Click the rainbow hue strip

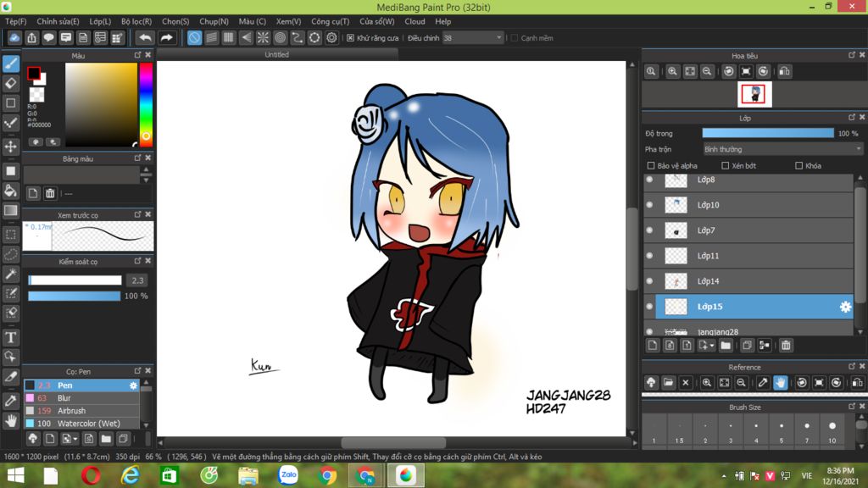click(x=146, y=104)
